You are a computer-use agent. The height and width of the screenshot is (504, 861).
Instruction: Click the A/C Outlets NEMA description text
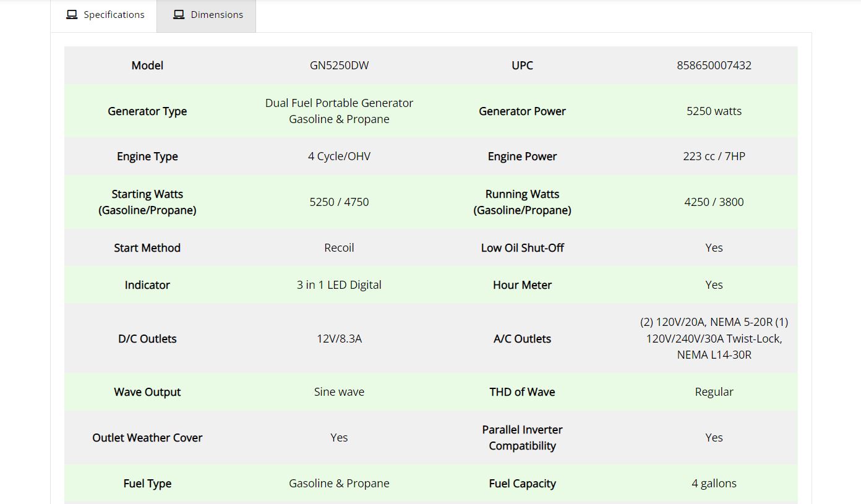point(714,338)
